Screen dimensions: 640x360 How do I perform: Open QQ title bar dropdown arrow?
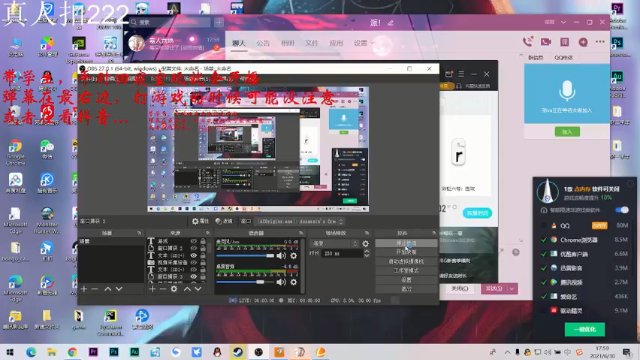563,22
